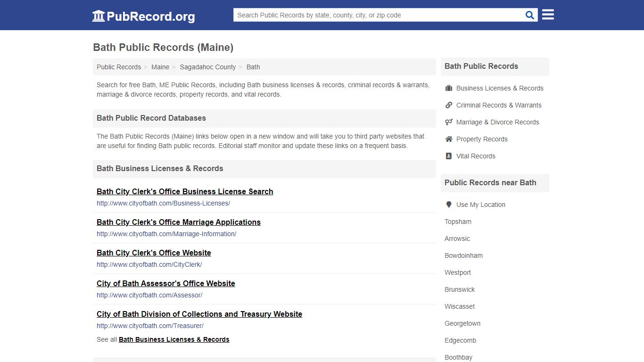Go to Sagadahoc County breadcrumb
644x362 pixels.
tap(208, 67)
